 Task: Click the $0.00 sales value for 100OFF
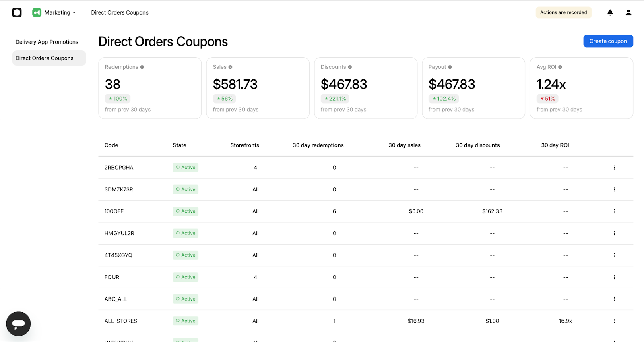(416, 211)
